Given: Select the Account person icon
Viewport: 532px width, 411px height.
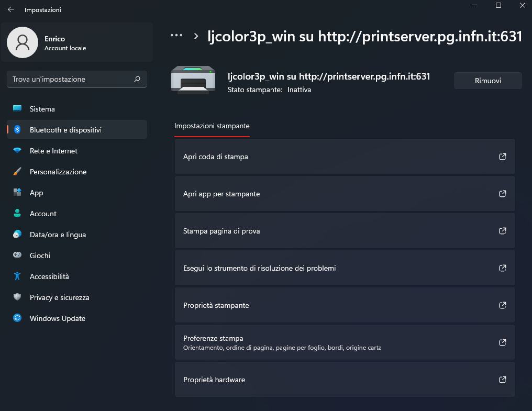Looking at the screenshot, I should click(x=17, y=214).
